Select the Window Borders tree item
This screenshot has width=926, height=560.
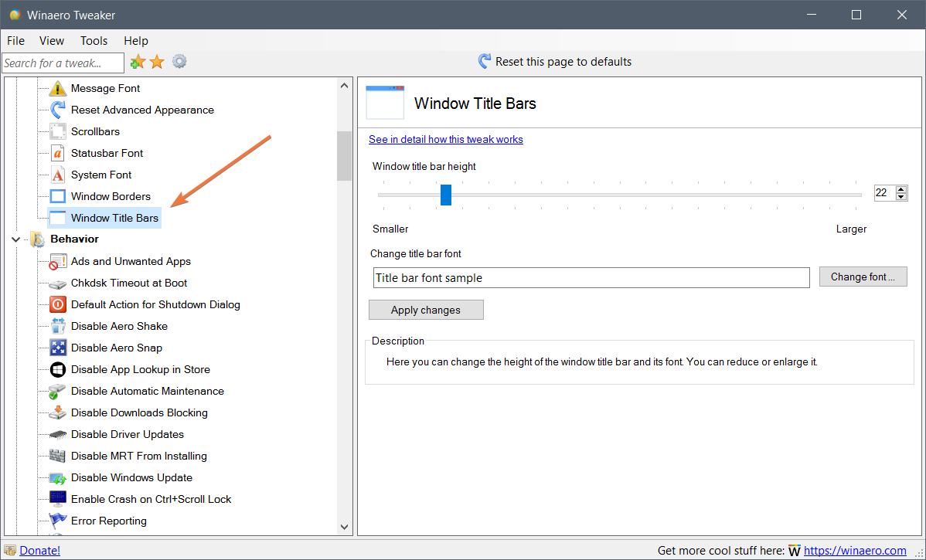pos(111,196)
